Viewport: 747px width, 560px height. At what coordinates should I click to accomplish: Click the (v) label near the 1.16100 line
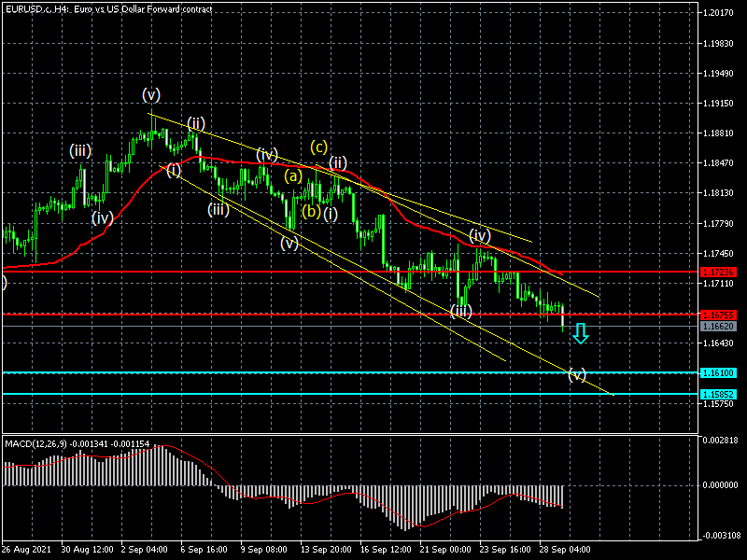pyautogui.click(x=577, y=375)
